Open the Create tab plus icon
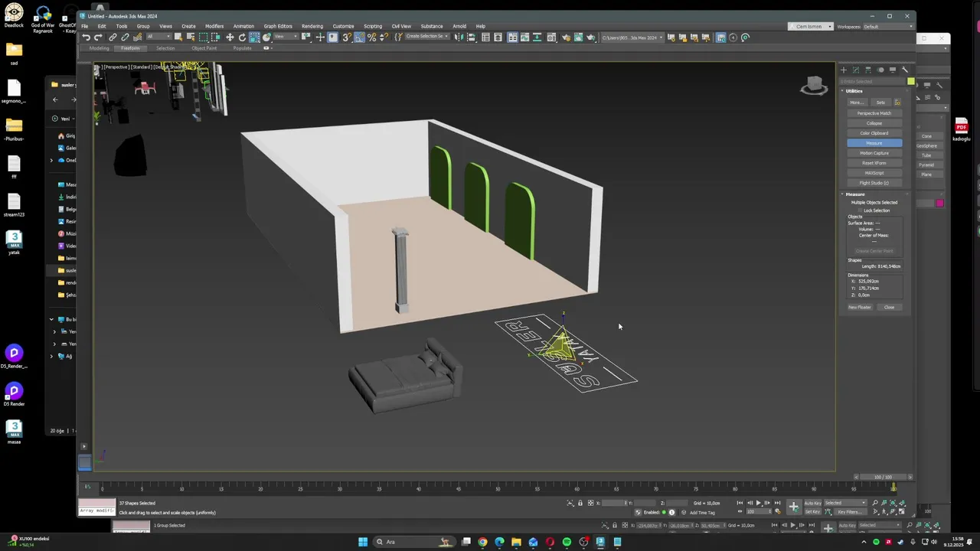 click(844, 70)
